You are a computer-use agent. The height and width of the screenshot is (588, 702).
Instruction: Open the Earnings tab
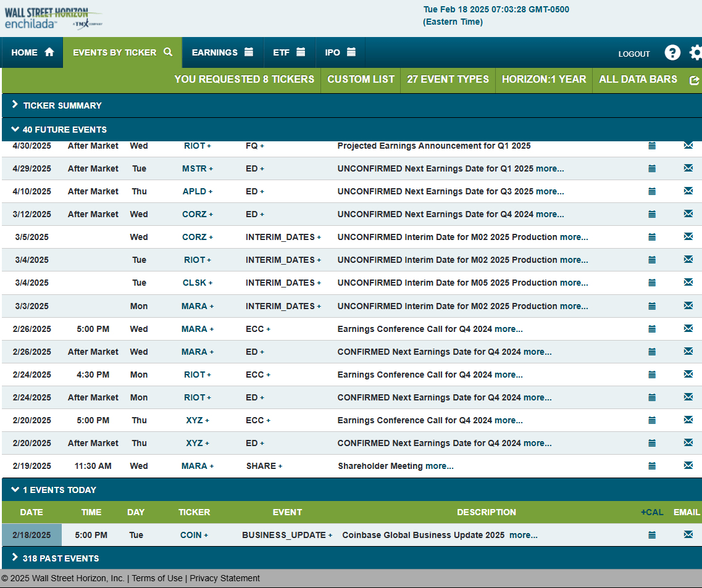(222, 52)
